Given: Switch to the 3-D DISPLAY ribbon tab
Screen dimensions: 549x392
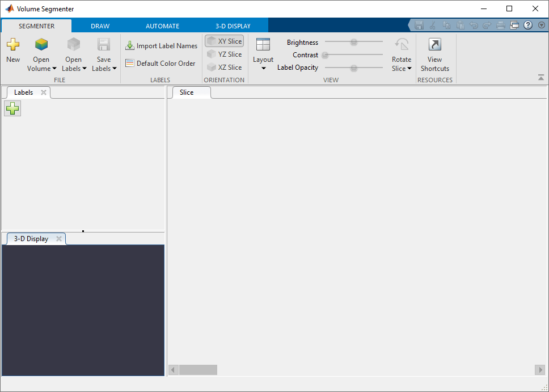Looking at the screenshot, I should tap(233, 26).
